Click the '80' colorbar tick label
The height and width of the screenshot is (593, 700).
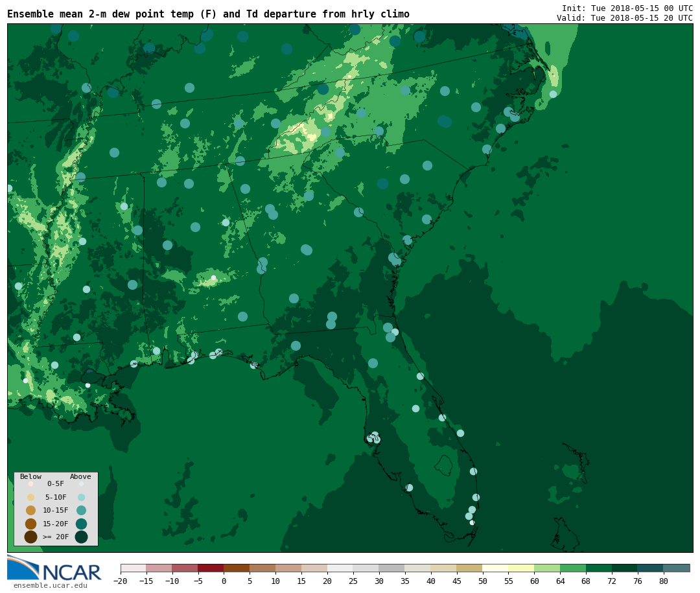[664, 581]
